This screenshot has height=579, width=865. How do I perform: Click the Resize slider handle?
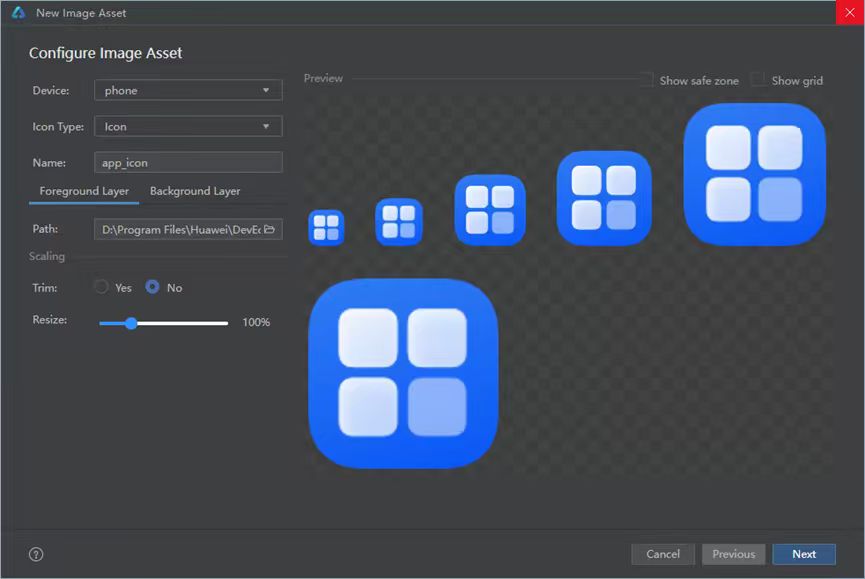pyautogui.click(x=131, y=323)
